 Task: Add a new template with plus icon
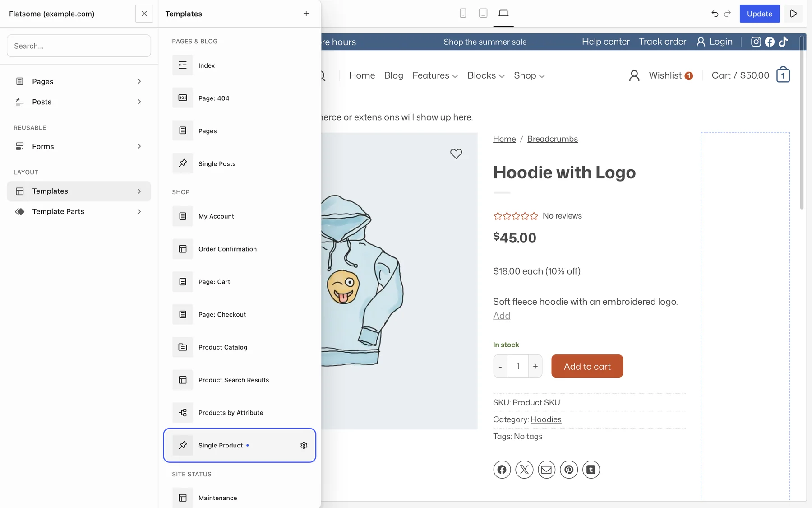coord(306,14)
